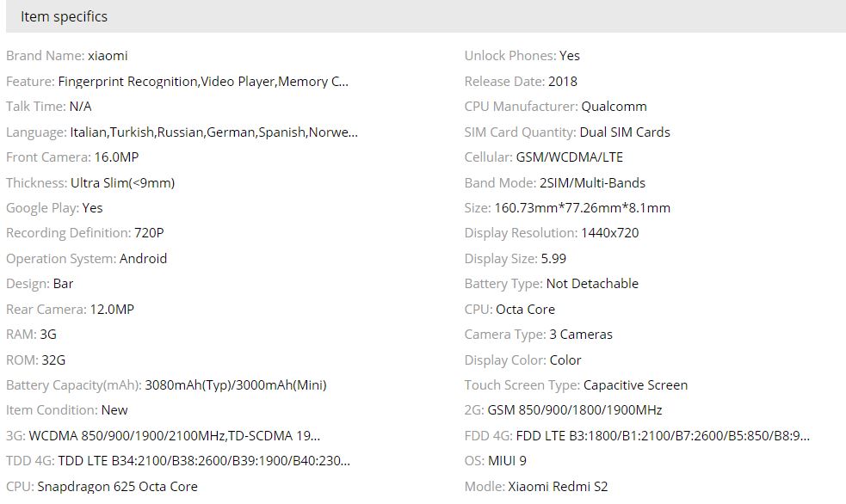Screen dimensions: 846x504
Task: Click the truncated Feature value text
Action: click(x=203, y=82)
